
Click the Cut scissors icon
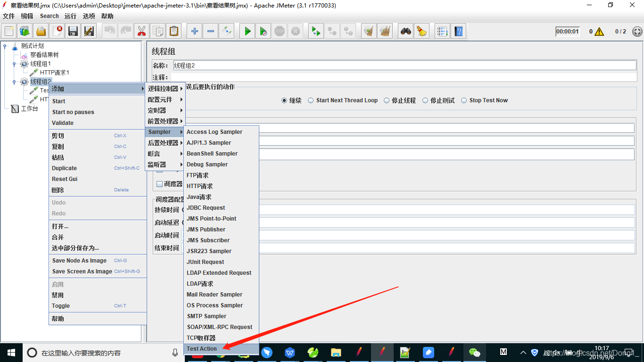click(141, 31)
